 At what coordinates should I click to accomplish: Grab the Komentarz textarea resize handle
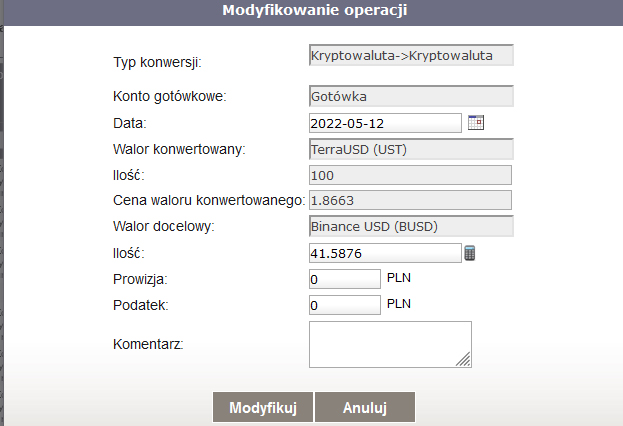pos(465,361)
